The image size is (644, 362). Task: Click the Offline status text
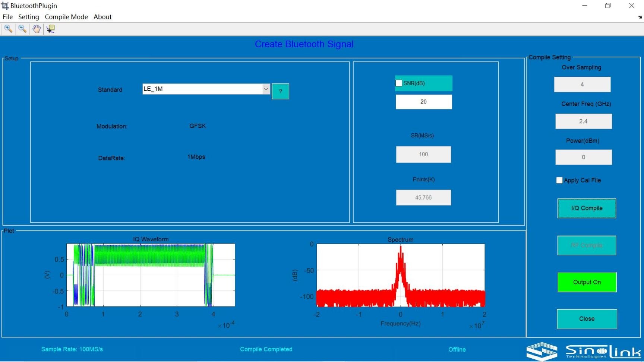(x=457, y=350)
